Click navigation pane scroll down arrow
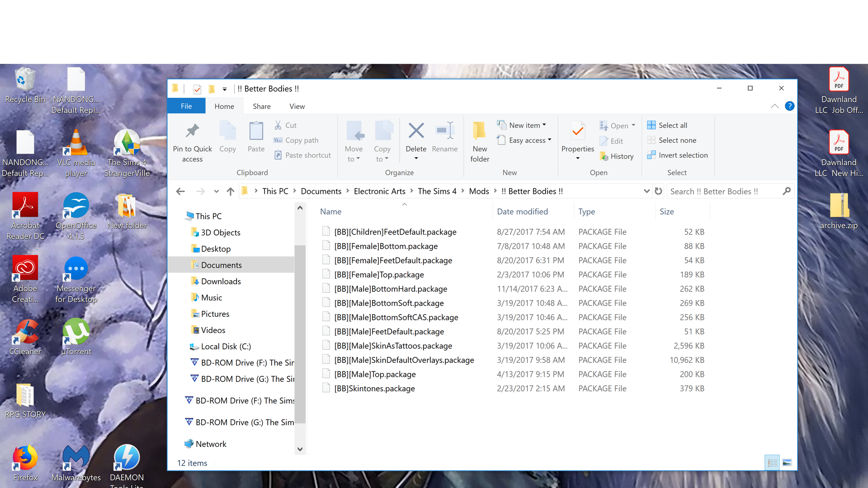 click(x=300, y=449)
